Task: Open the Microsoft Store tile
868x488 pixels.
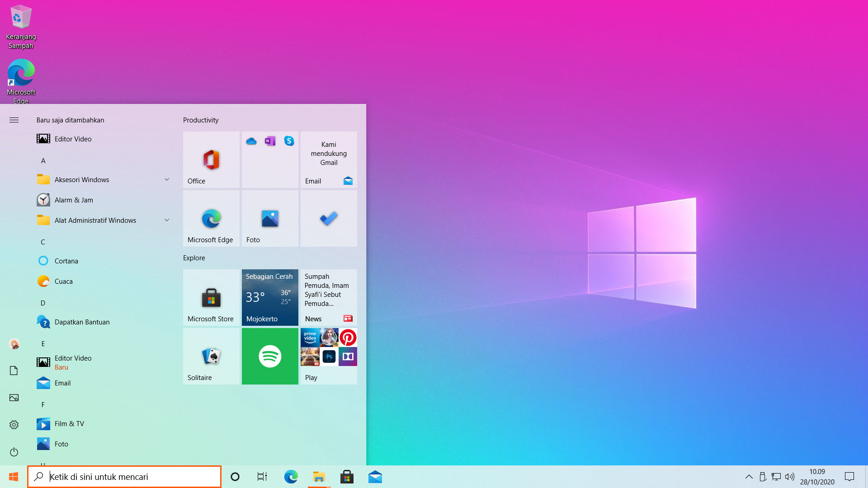Action: coord(211,297)
